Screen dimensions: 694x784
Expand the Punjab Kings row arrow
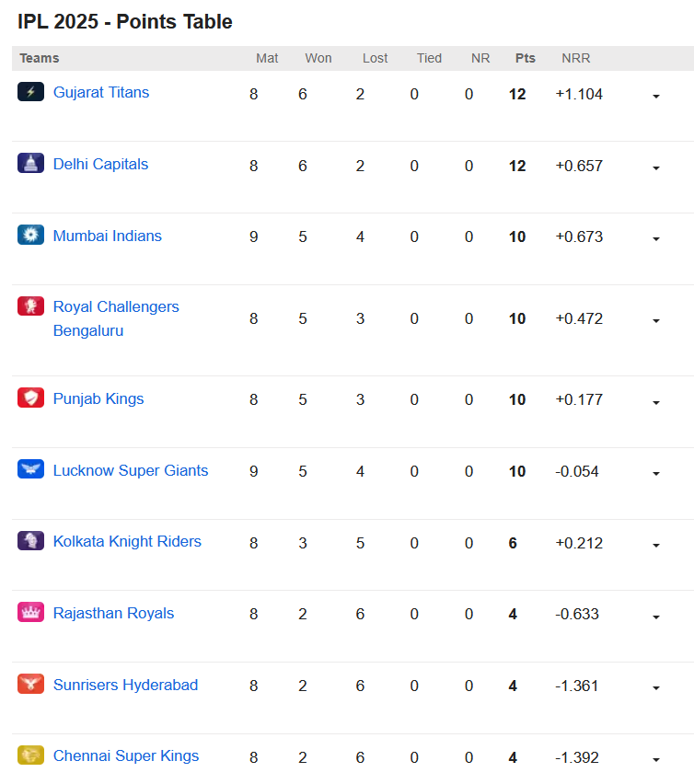[x=656, y=402]
